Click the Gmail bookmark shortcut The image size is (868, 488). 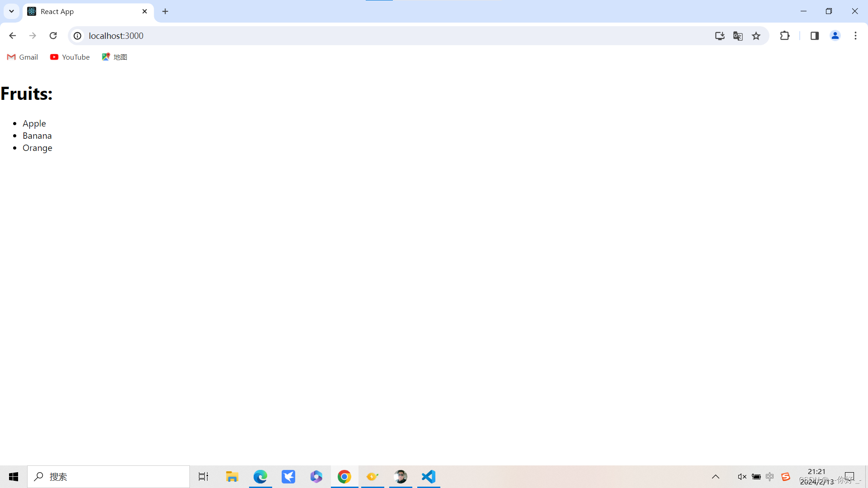tap(21, 56)
